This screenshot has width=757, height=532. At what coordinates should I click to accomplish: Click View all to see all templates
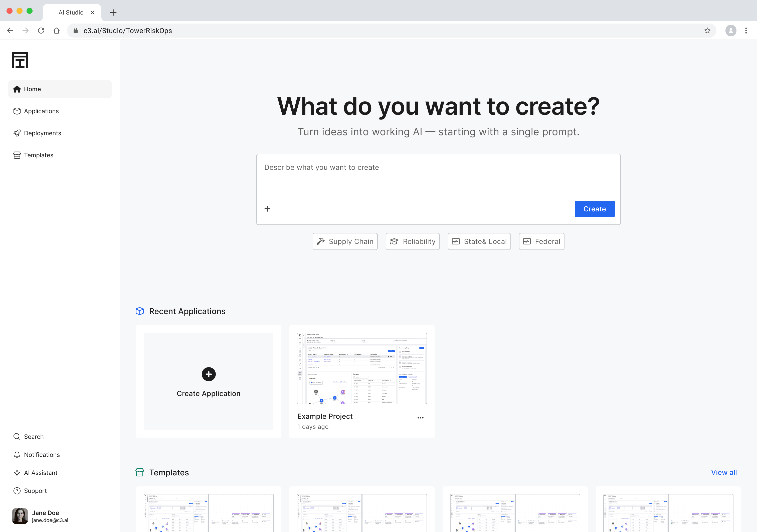point(724,472)
